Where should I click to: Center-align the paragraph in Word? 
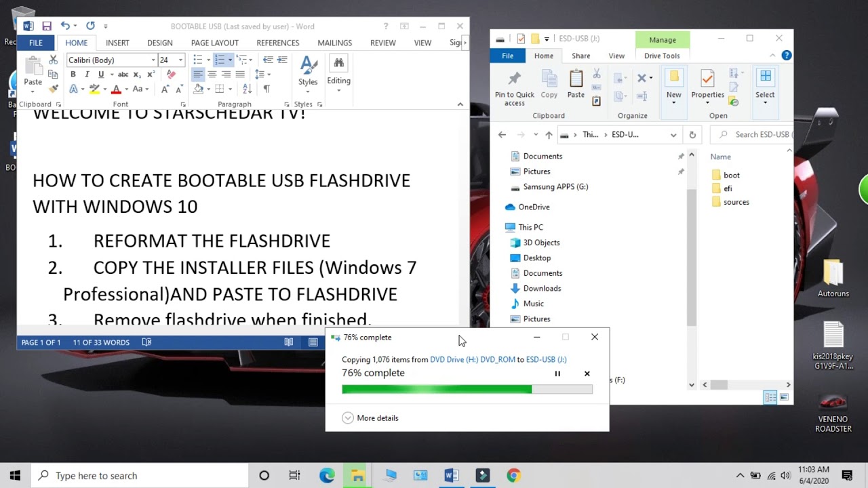pos(212,75)
